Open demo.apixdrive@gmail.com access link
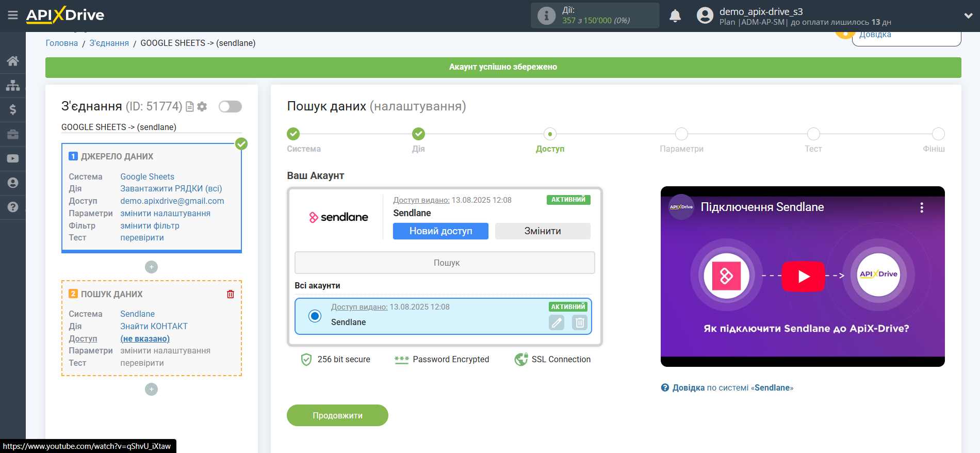This screenshot has width=980, height=453. coord(172,201)
